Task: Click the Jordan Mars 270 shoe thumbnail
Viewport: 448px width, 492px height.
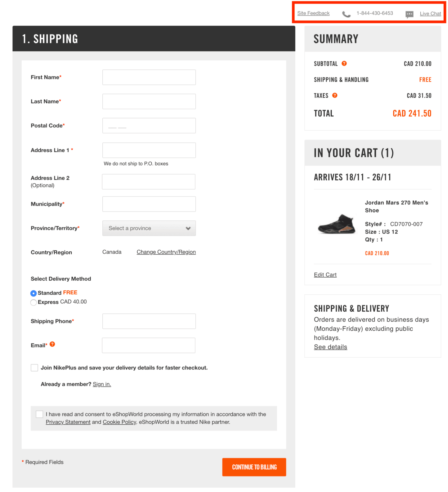Action: tap(337, 224)
